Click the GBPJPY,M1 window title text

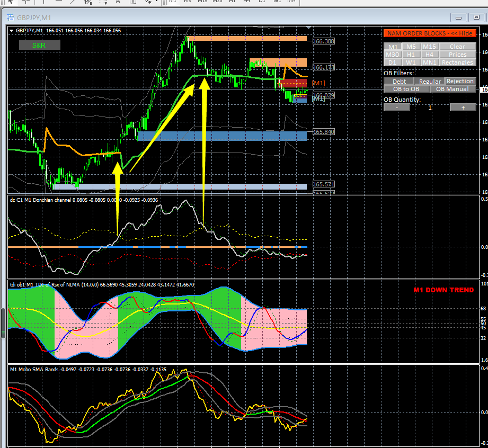[34, 17]
